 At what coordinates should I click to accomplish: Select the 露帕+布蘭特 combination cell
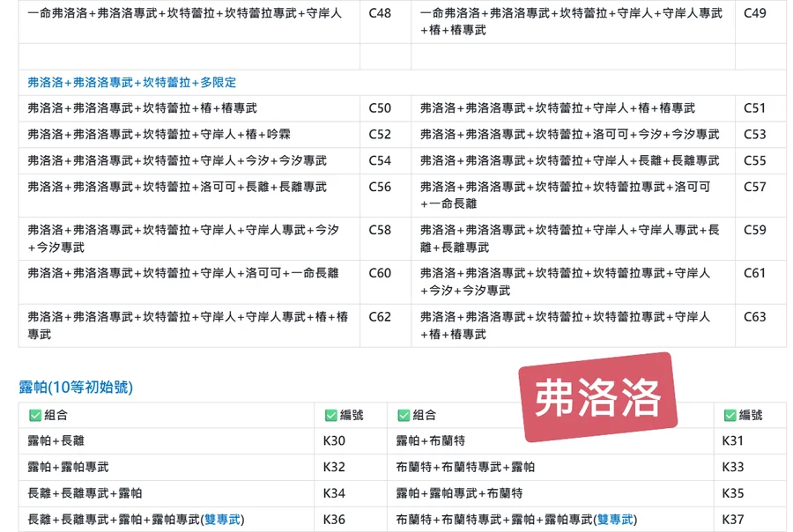pyautogui.click(x=431, y=440)
